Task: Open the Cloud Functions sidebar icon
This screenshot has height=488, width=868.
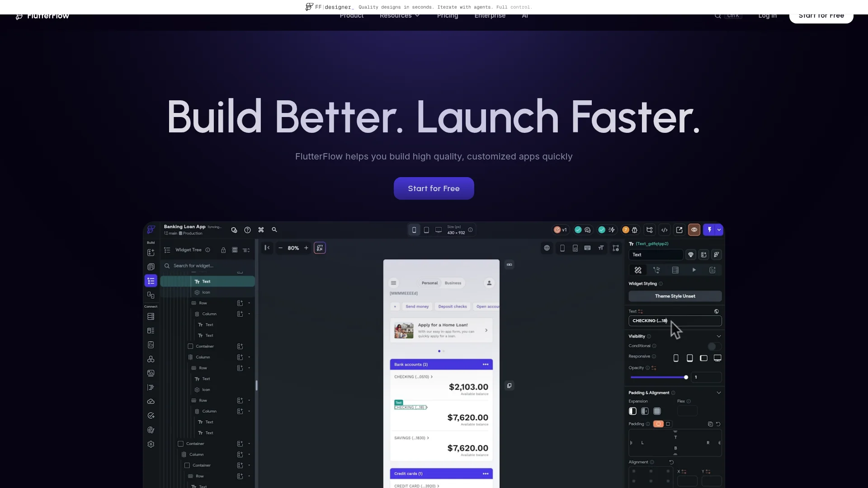Action: (x=151, y=402)
